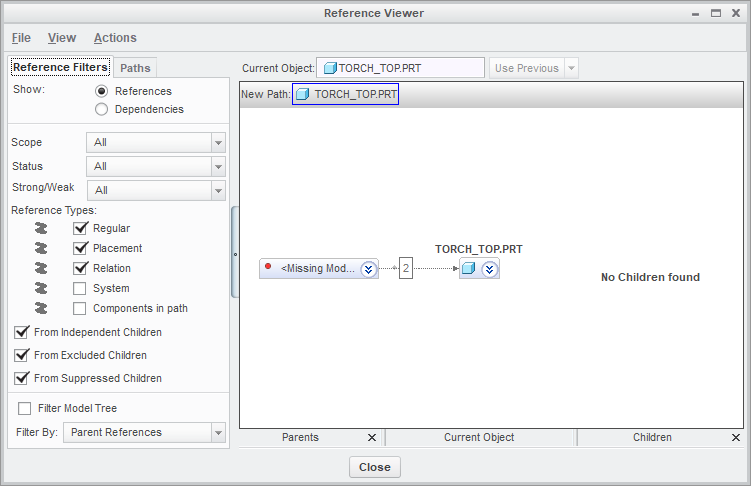751x486 pixels.
Task: Collapse the filters panel with the side handle
Action: tap(235, 252)
